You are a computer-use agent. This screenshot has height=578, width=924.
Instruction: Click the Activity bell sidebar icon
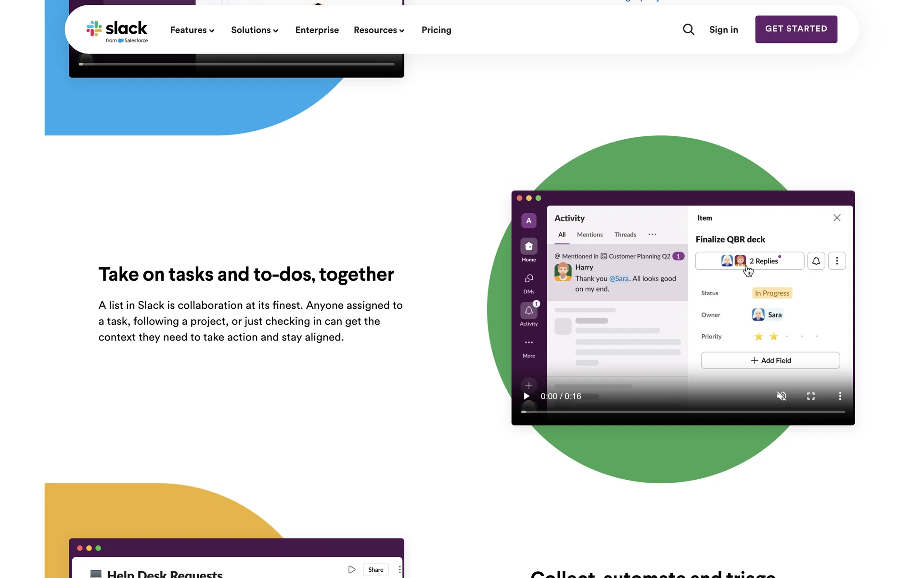tap(528, 311)
